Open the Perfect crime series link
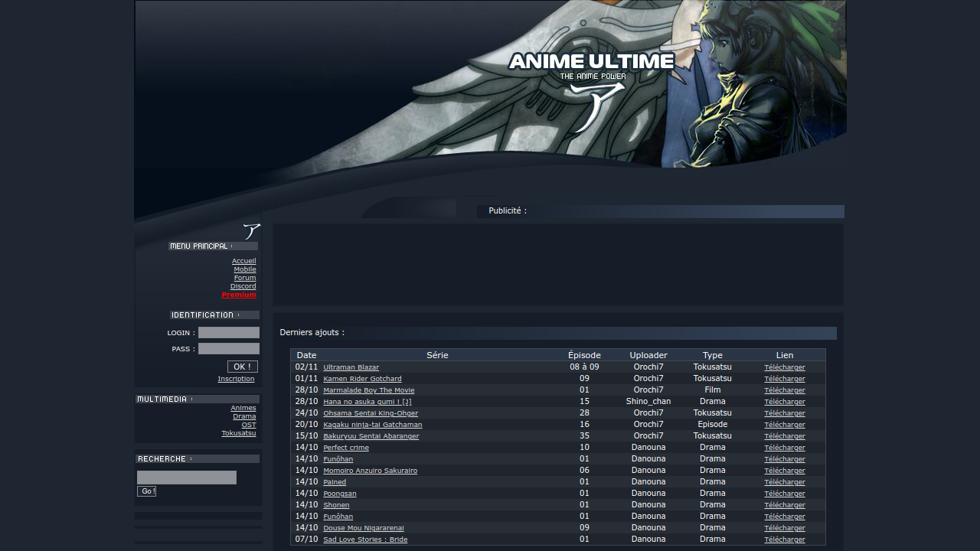Screen dimensions: 980x551 (x=346, y=448)
